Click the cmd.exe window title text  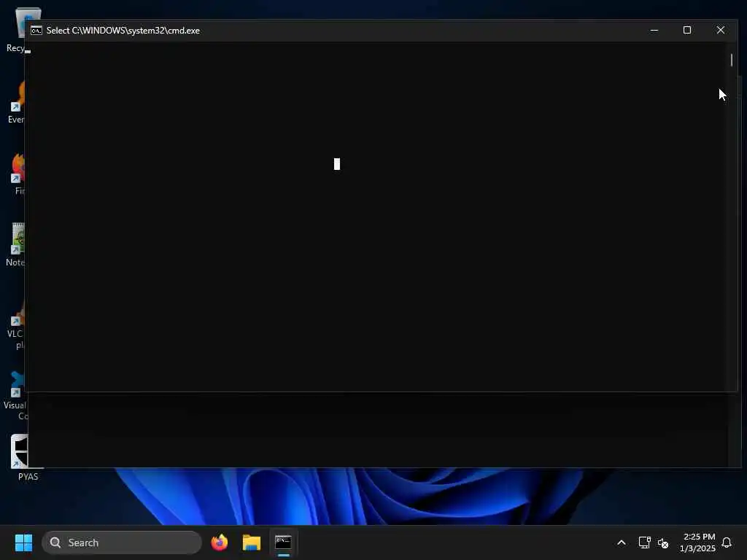pyautogui.click(x=123, y=31)
